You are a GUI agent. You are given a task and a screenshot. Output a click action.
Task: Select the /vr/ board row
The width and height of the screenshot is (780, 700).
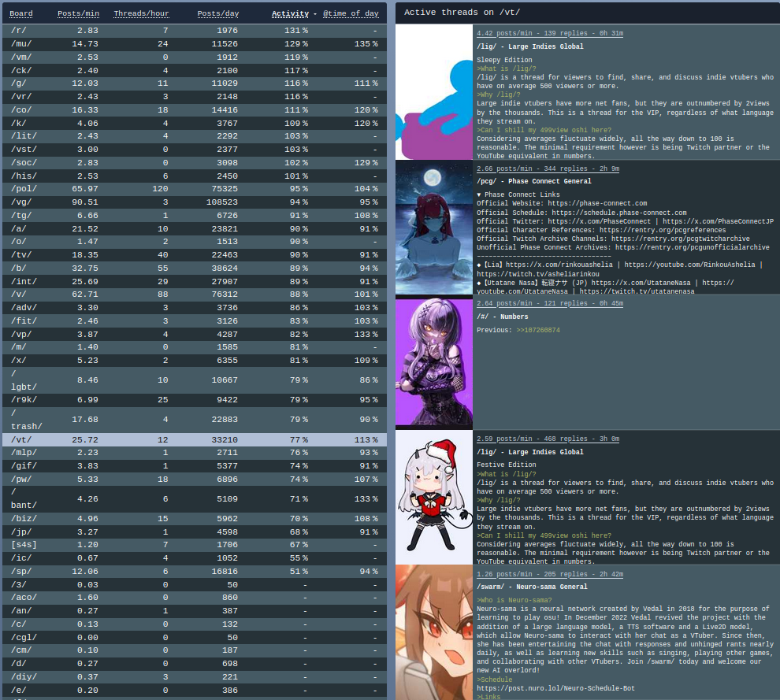tap(195, 96)
